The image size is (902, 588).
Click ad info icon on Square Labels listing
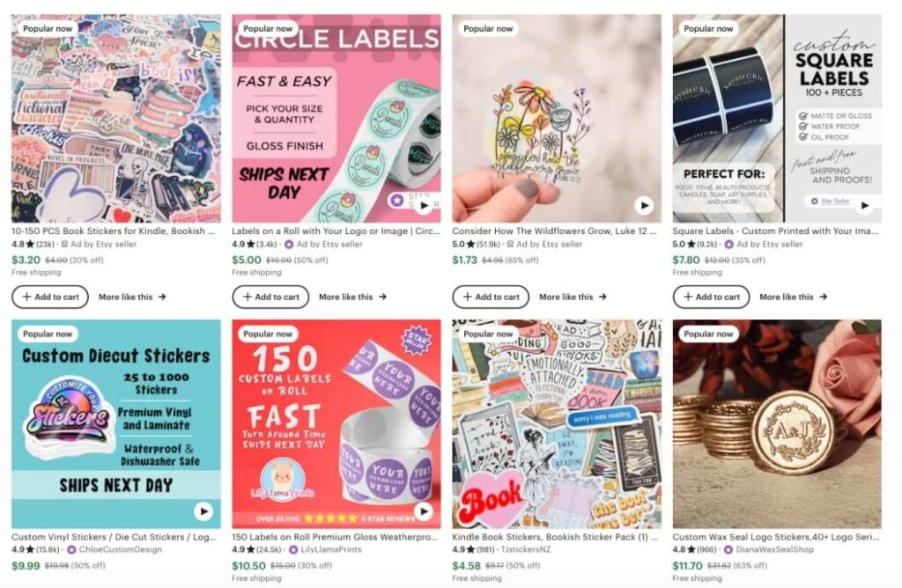728,244
